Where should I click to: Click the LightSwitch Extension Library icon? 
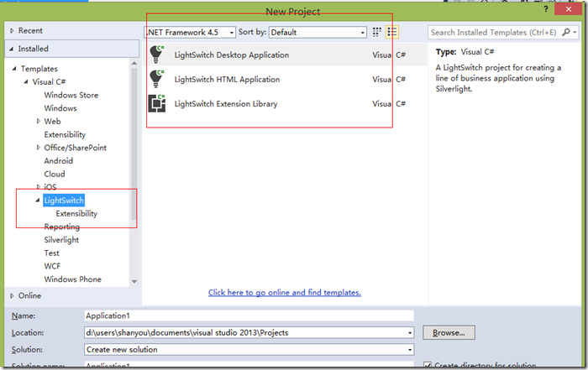point(157,104)
